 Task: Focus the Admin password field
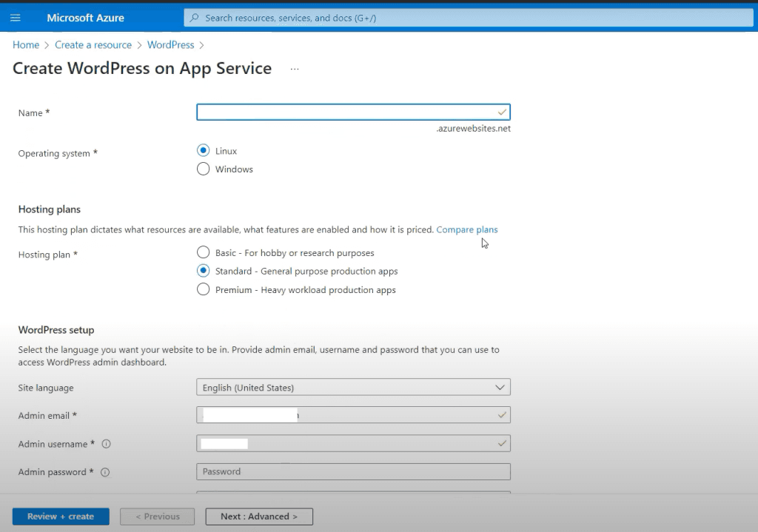[353, 471]
